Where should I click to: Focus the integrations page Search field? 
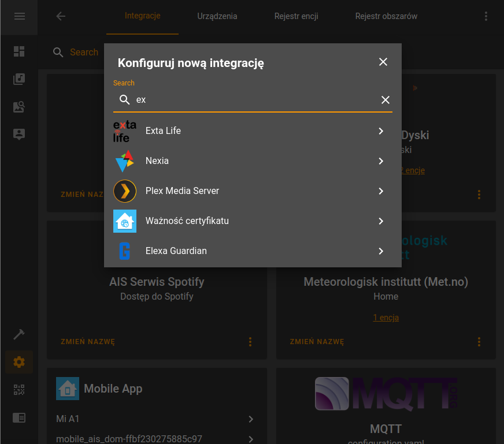click(84, 52)
